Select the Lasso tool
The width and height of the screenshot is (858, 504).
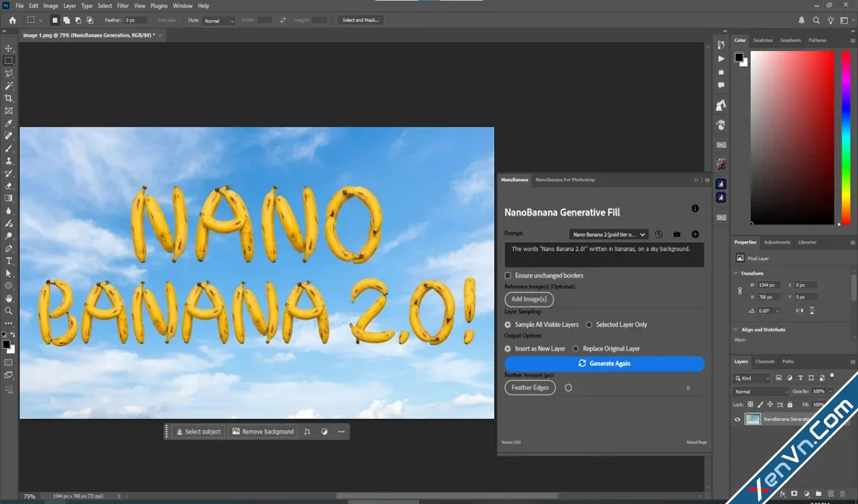click(9, 73)
